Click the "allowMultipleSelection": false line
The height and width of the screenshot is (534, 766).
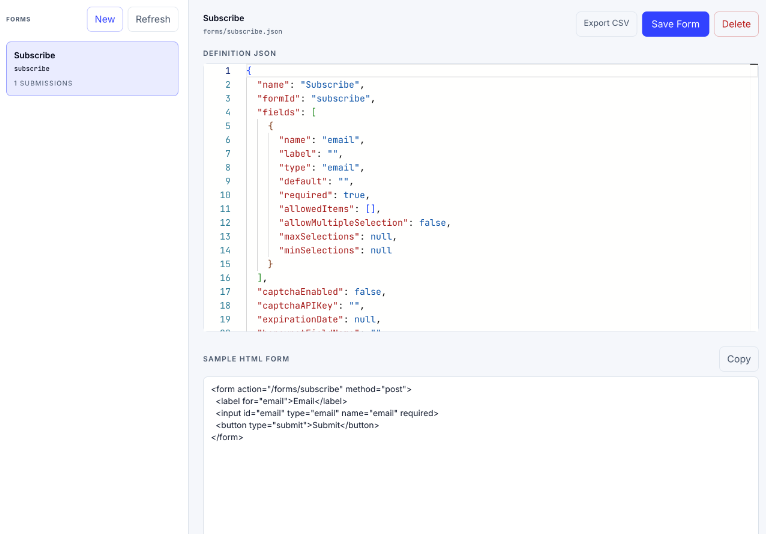coord(364,223)
